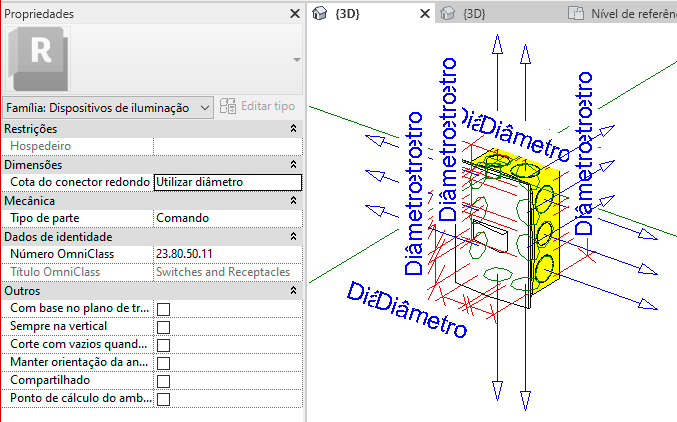Collapse the Outros section

coord(294,291)
